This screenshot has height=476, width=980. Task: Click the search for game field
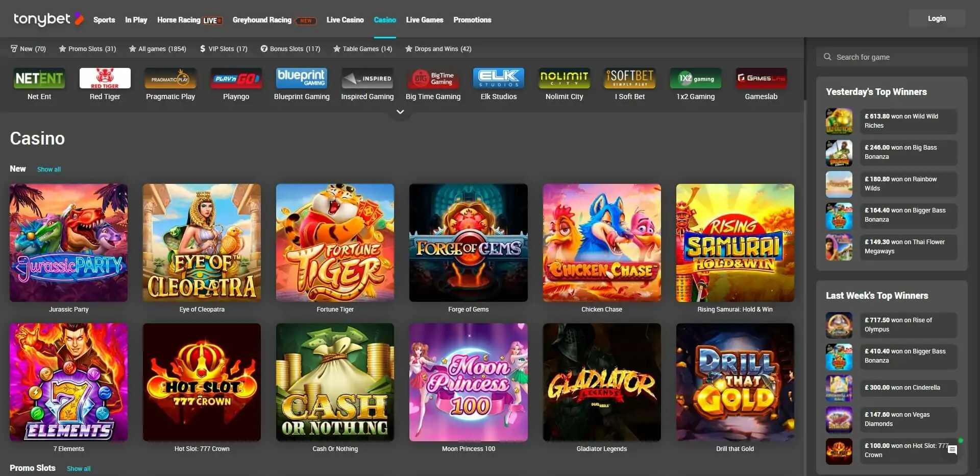coord(891,57)
